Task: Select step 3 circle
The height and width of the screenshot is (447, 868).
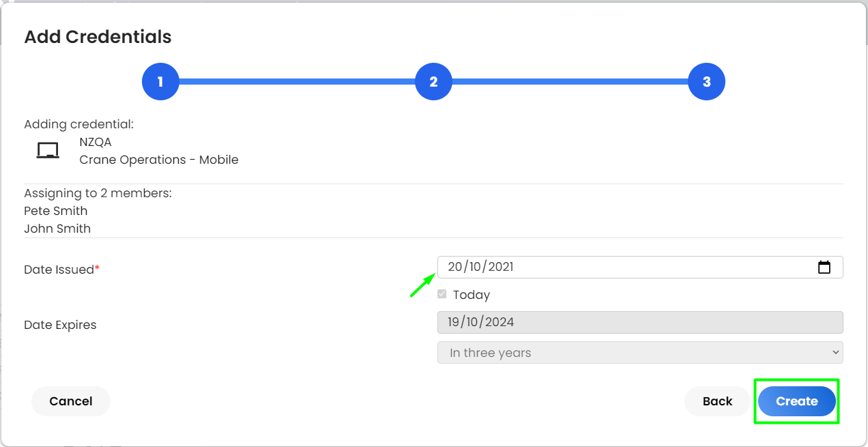Action: coord(706,82)
